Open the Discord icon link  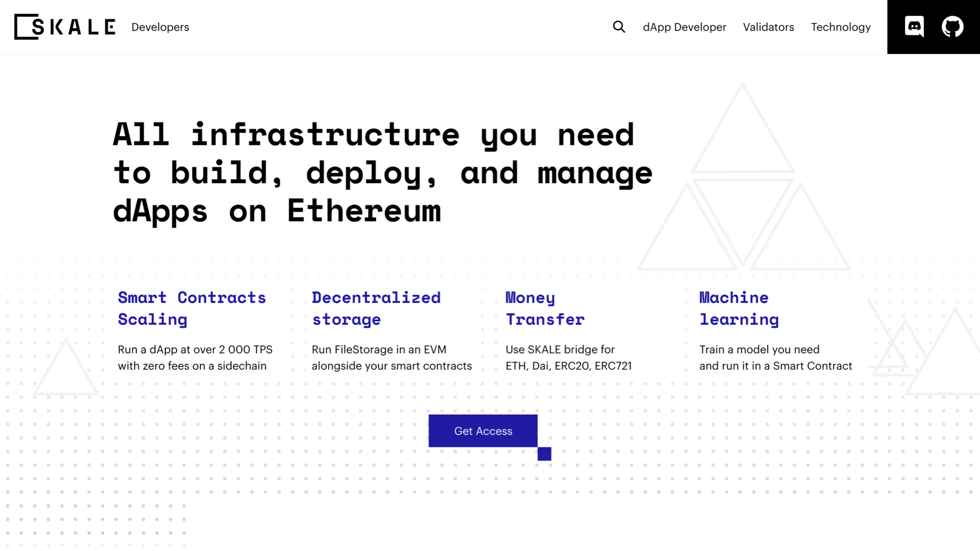point(914,27)
